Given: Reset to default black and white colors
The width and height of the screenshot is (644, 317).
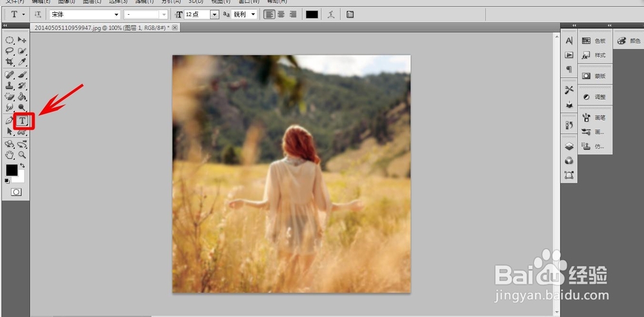Looking at the screenshot, I should point(7,181).
